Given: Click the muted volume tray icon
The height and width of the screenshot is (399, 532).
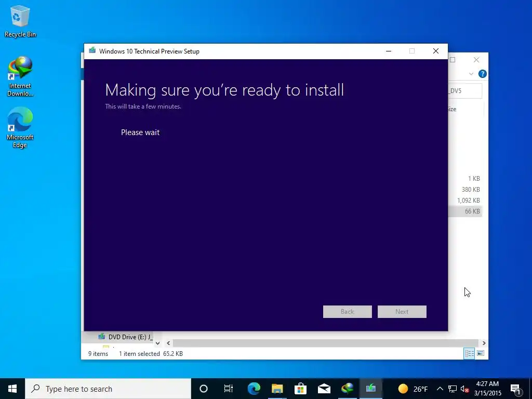Looking at the screenshot, I should [x=465, y=389].
